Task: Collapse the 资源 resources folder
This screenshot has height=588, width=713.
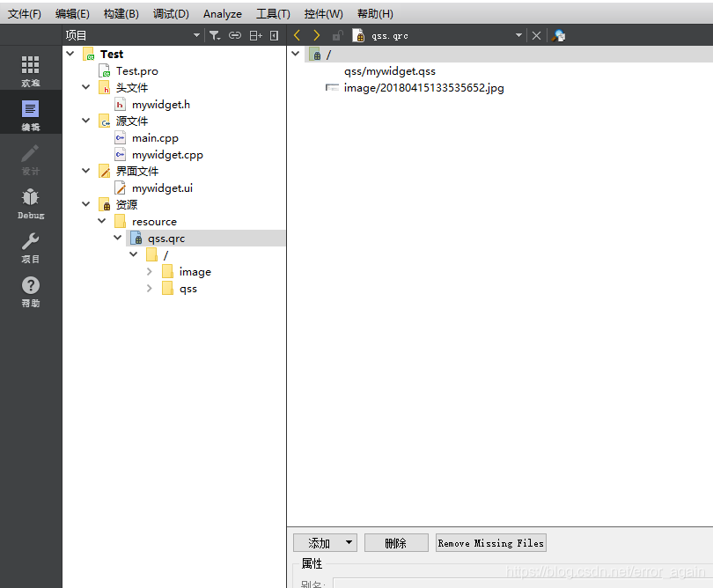Action: point(85,204)
